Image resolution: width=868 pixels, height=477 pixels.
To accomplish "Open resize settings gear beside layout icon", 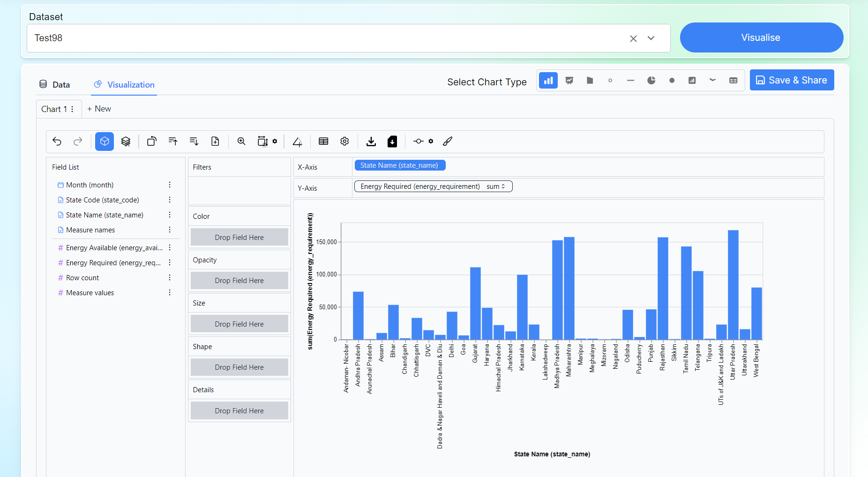I will (275, 141).
